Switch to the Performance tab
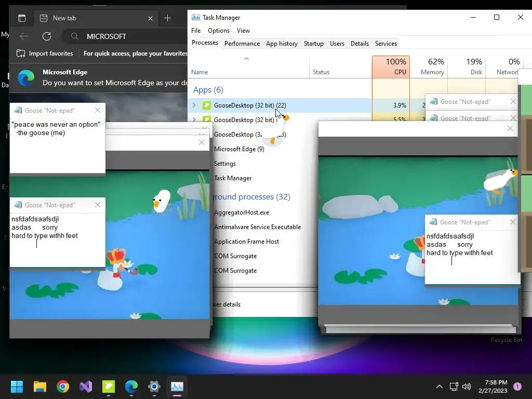 pos(242,44)
